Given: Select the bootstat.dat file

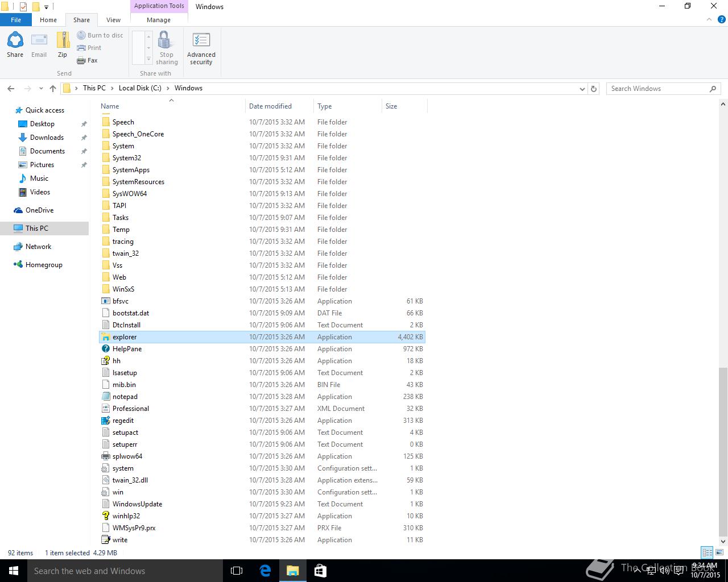Looking at the screenshot, I should (262, 313).
